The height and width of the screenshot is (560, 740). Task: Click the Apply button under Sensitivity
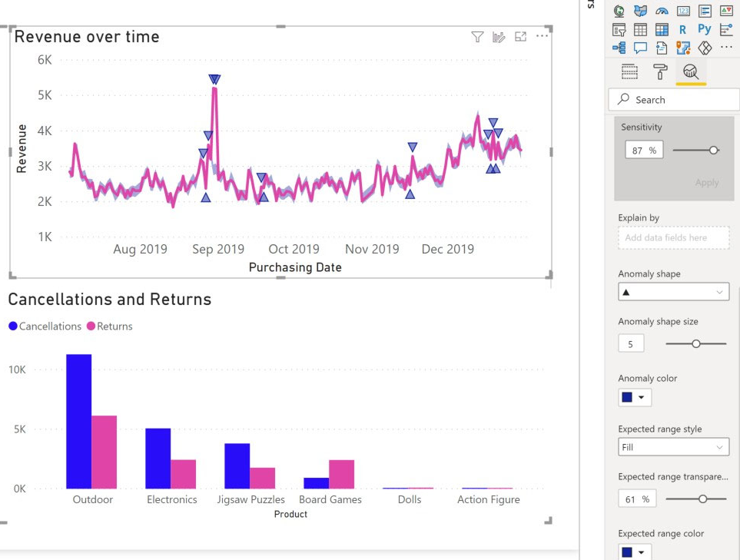coord(706,182)
